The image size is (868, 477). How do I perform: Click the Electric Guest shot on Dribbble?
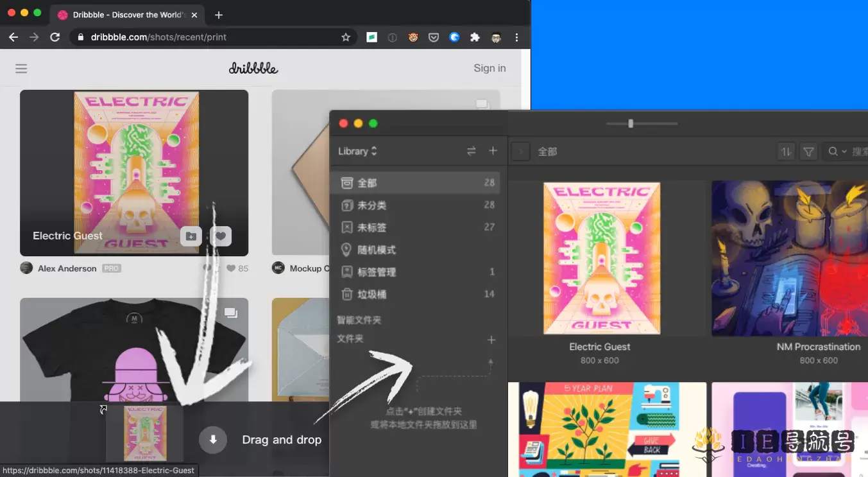tap(134, 173)
